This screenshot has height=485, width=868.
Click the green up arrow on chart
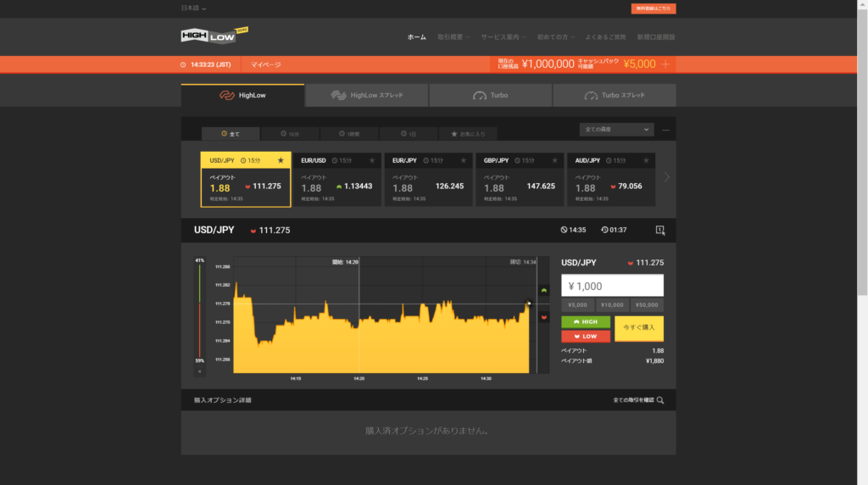click(x=544, y=290)
